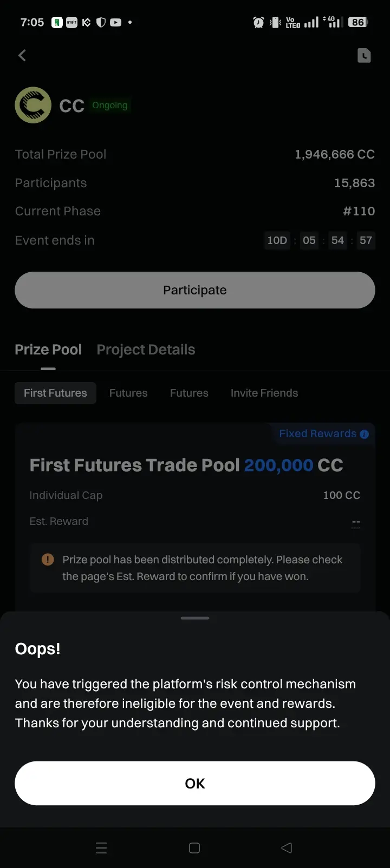390x868 pixels.
Task: Select the Invite Friends tab
Action: (264, 393)
